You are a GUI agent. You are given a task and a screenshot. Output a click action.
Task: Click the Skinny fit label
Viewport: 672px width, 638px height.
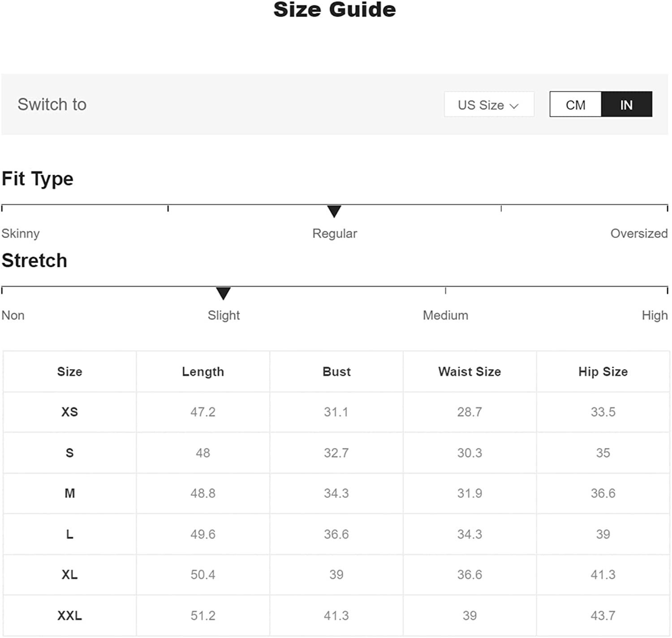point(21,233)
